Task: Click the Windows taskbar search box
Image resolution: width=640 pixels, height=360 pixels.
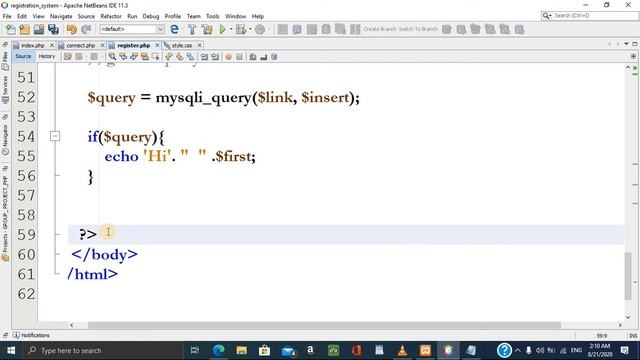Action: 102,350
